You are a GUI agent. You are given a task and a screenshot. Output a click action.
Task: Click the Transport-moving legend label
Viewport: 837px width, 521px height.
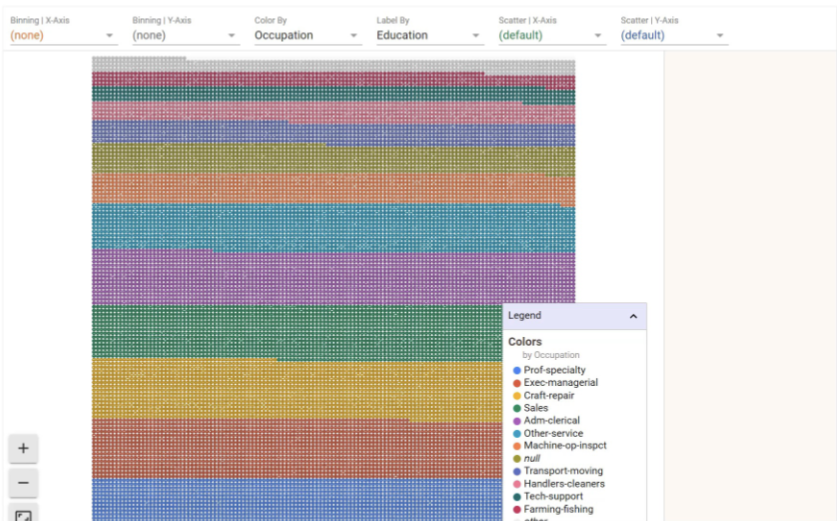563,471
